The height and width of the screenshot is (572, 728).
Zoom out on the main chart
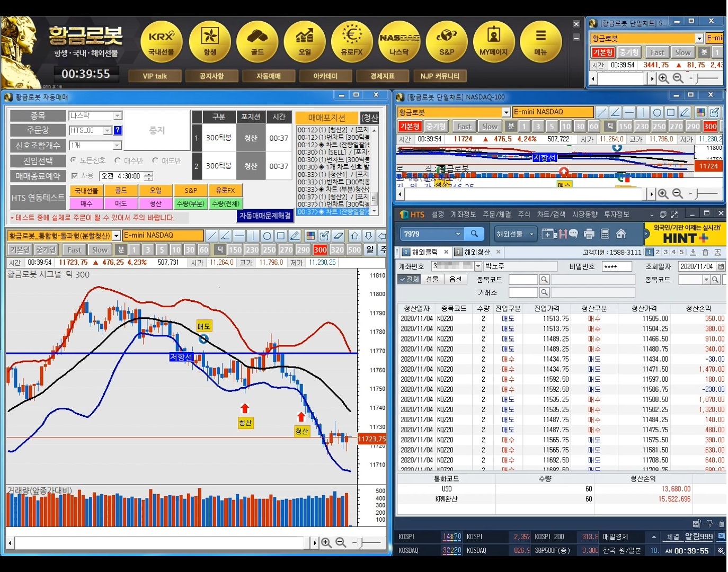coord(341,543)
